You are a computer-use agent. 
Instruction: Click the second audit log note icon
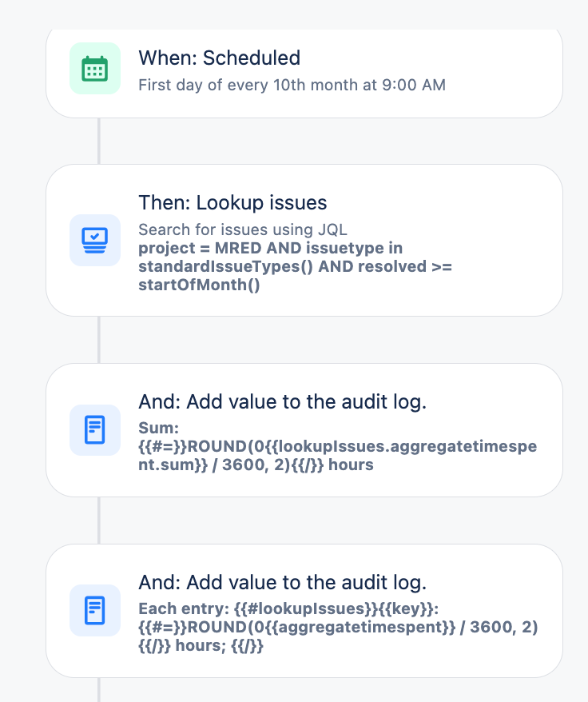pyautogui.click(x=95, y=610)
